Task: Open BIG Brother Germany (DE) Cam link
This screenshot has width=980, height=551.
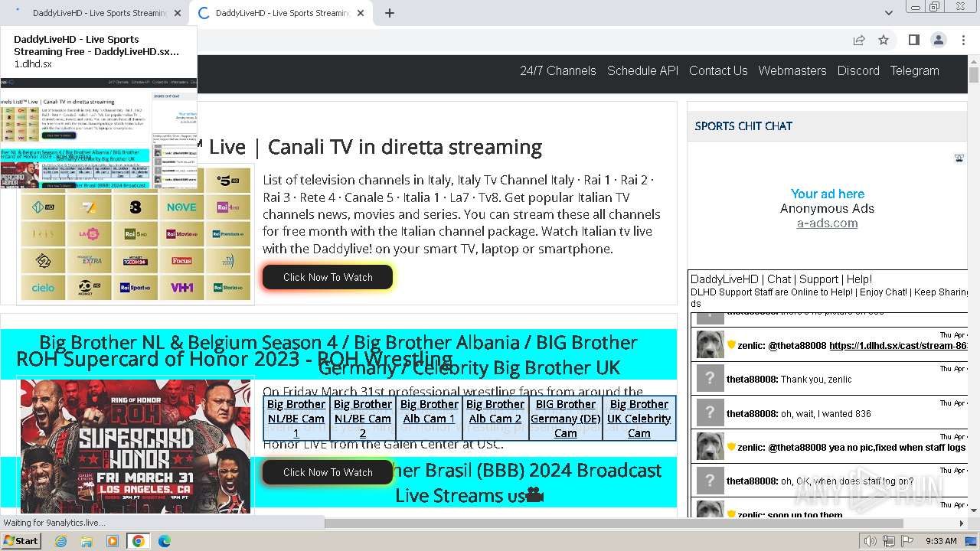Action: tap(566, 419)
